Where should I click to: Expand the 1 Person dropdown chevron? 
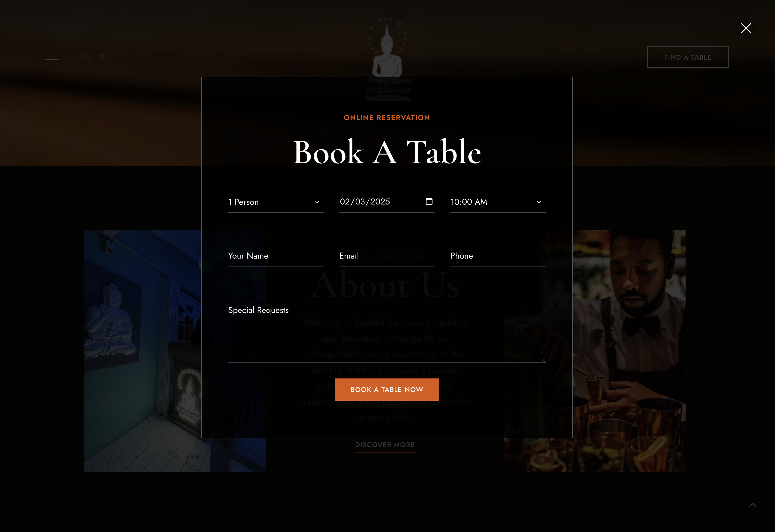(317, 202)
